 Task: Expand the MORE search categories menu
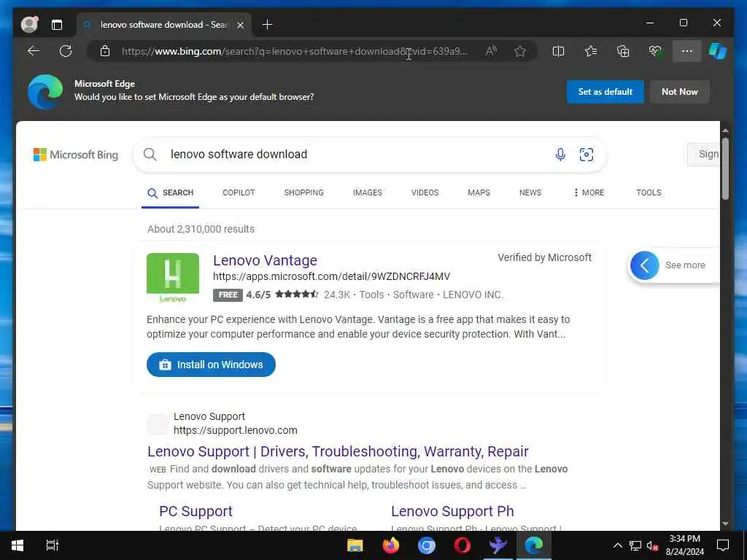coord(589,192)
